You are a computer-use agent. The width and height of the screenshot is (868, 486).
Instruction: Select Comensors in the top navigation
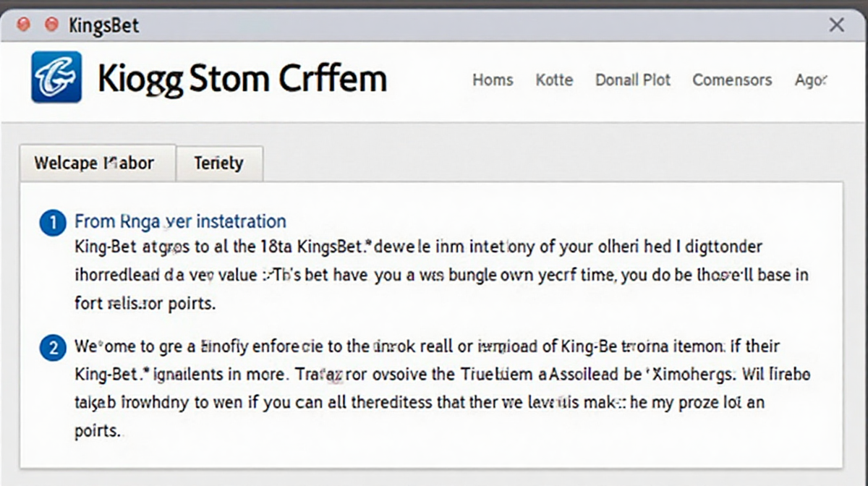click(x=732, y=80)
